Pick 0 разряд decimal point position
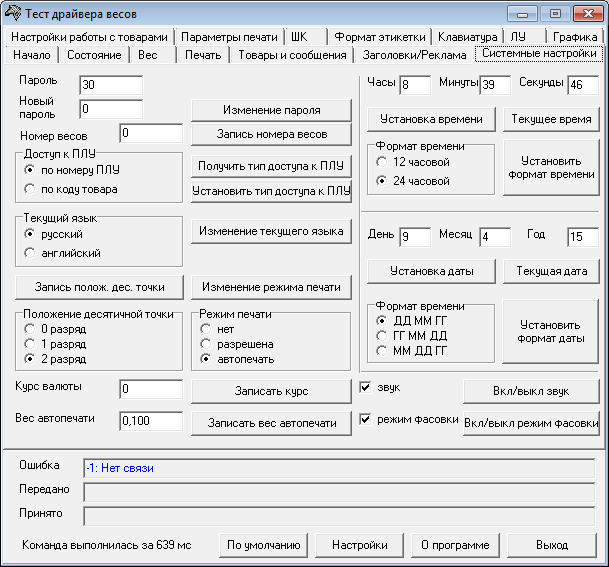This screenshot has height=567, width=609. coord(30,329)
